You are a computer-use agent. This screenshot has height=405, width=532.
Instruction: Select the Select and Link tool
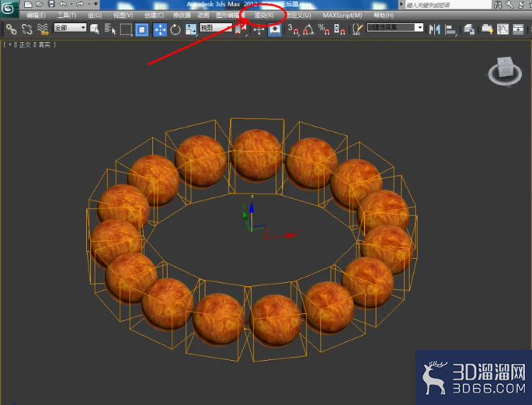pyautogui.click(x=11, y=30)
